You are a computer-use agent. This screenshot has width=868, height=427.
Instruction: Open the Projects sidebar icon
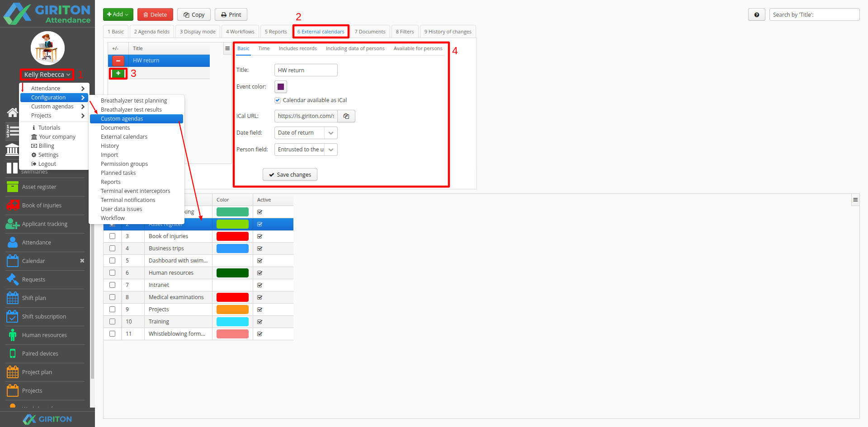(x=13, y=390)
